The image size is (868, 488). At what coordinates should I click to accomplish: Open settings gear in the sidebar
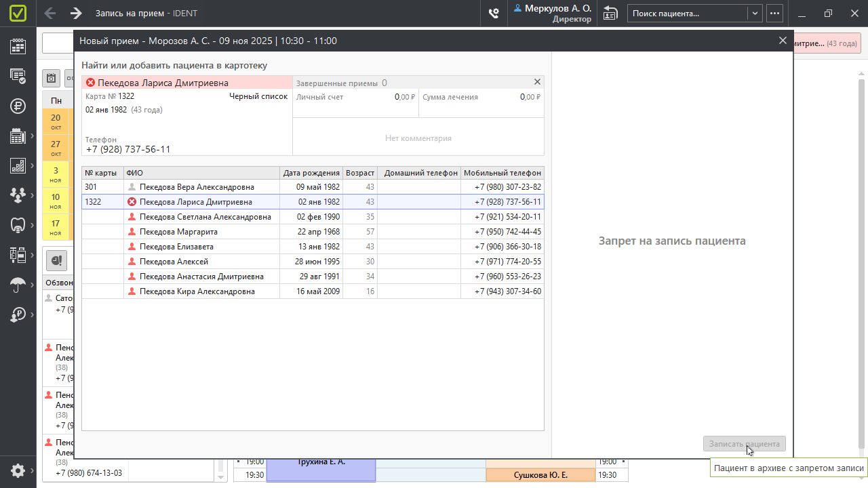(18, 470)
